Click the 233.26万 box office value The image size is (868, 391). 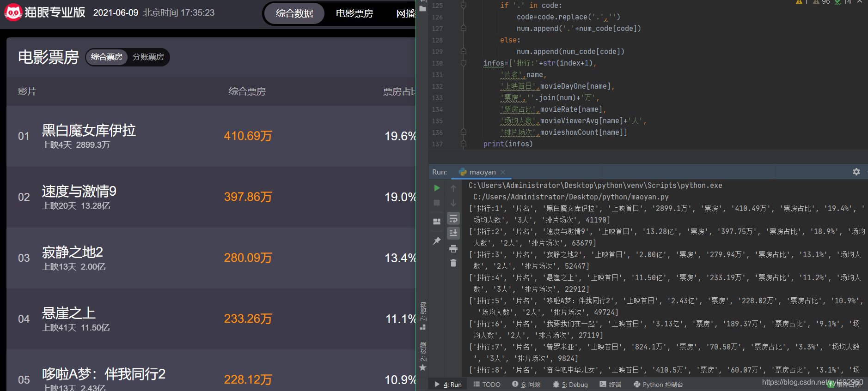(248, 319)
